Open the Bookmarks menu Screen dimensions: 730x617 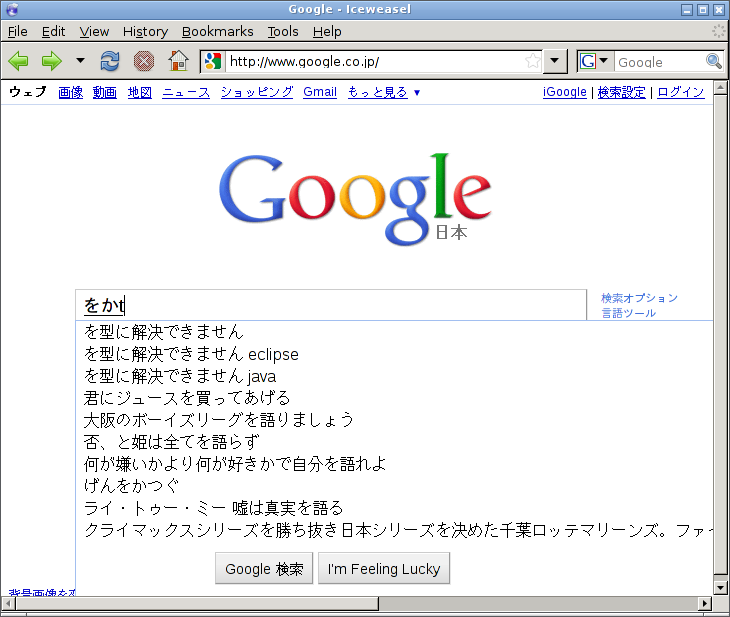click(x=217, y=31)
